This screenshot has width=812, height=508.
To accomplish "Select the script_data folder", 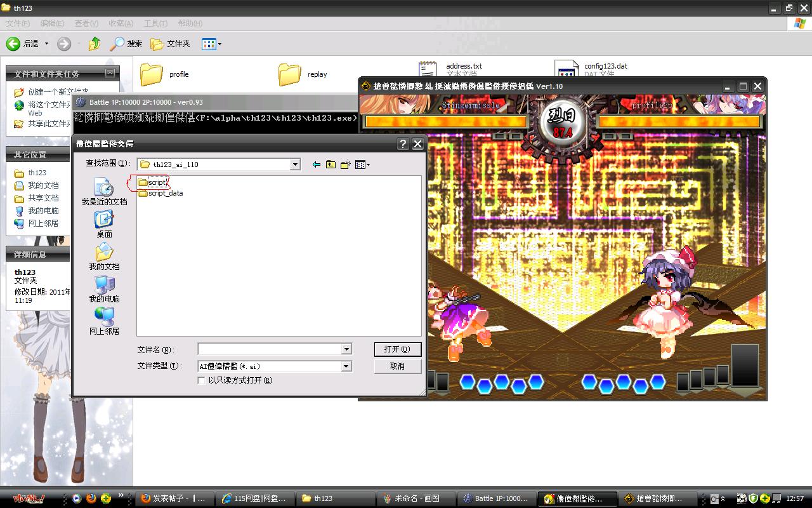I will [165, 193].
